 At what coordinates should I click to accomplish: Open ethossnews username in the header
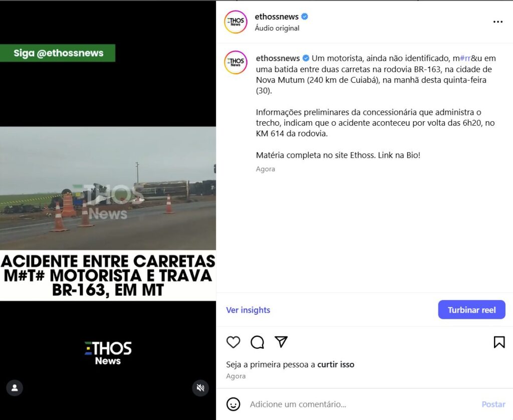point(277,17)
